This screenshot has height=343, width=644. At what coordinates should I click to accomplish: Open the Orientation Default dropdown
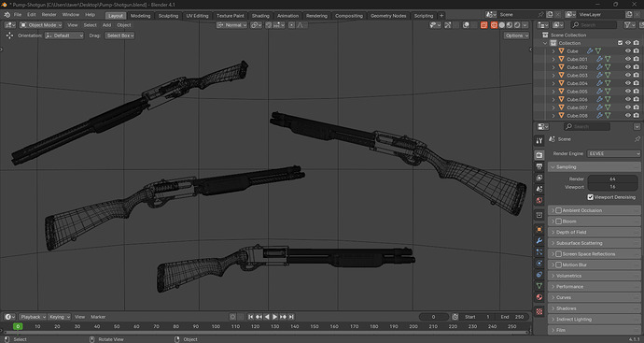tap(64, 36)
